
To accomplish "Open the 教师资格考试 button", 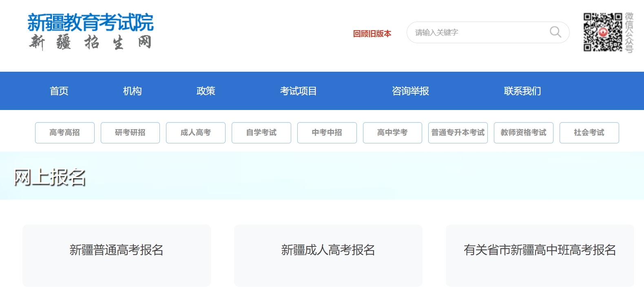I will click(x=523, y=133).
